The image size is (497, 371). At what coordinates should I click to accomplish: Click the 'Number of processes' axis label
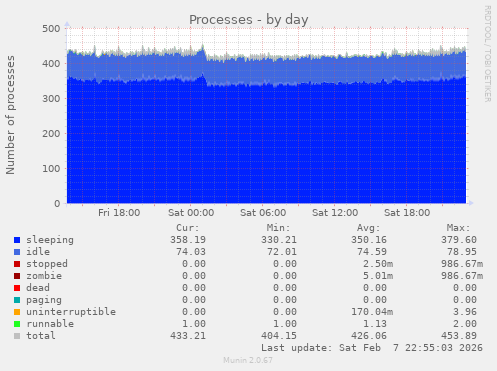click(x=10, y=115)
